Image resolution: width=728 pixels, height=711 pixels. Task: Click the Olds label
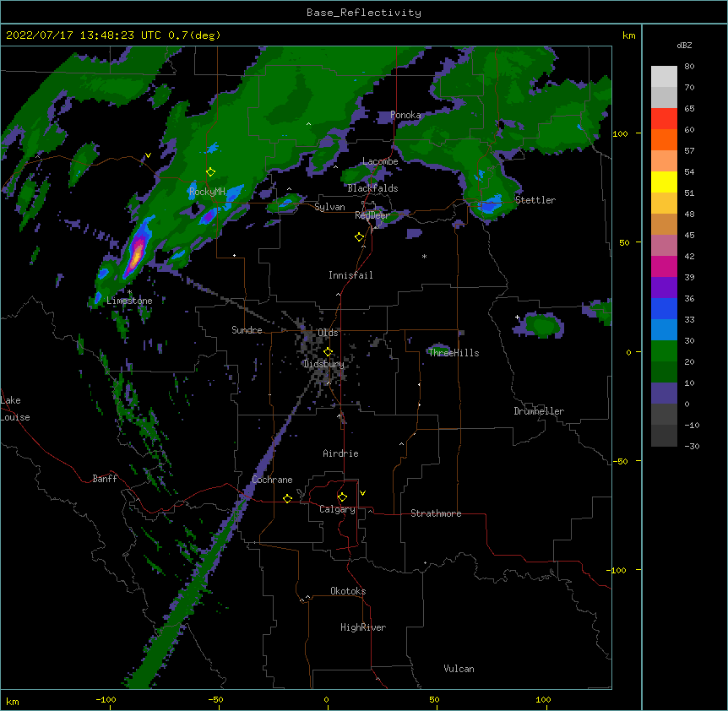click(x=328, y=333)
